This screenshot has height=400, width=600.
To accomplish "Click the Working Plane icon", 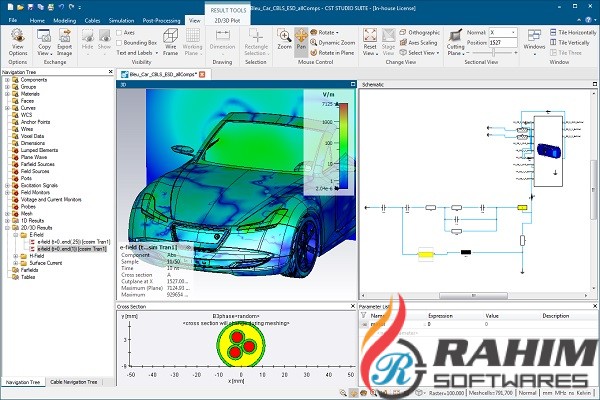I will [x=192, y=42].
